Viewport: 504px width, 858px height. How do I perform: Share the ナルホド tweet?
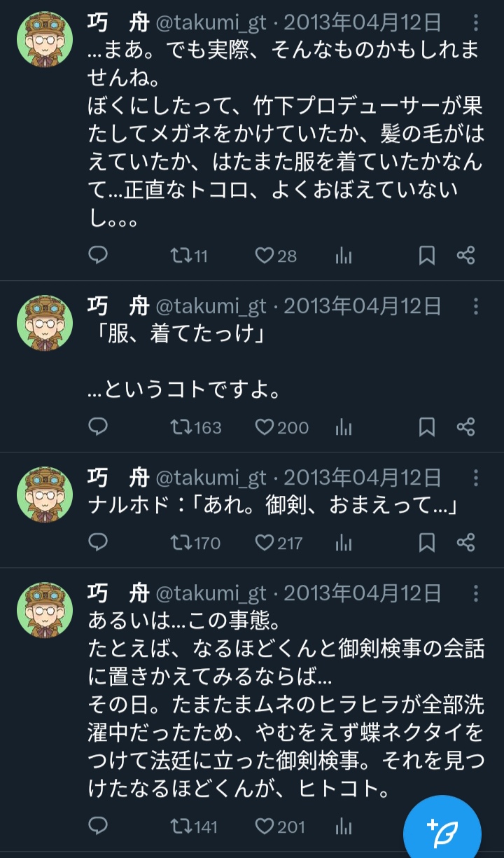pos(466,542)
